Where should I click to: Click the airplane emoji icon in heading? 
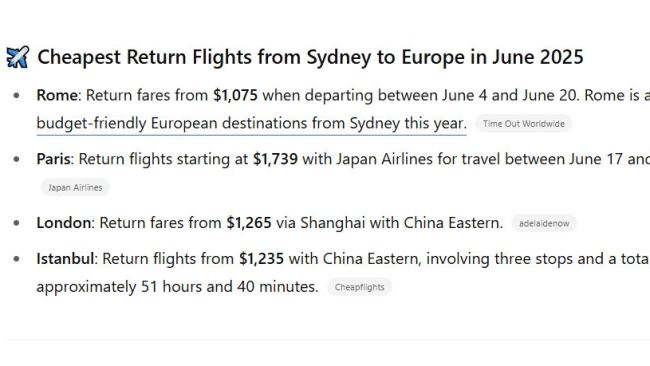(x=18, y=57)
